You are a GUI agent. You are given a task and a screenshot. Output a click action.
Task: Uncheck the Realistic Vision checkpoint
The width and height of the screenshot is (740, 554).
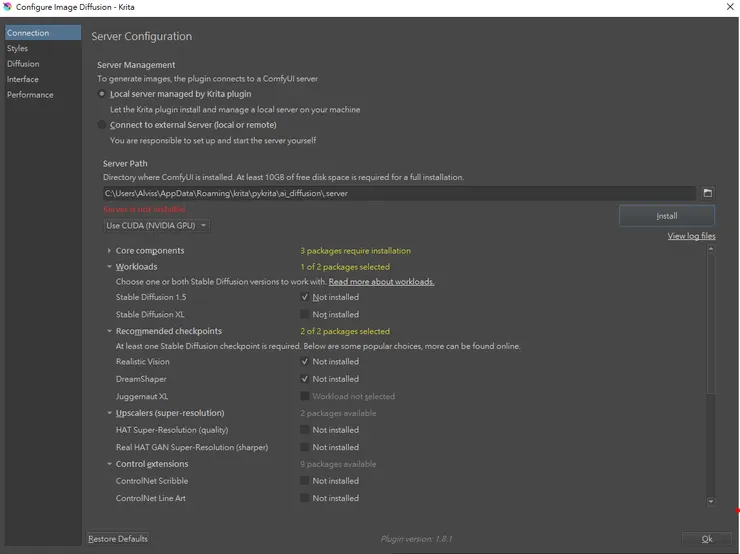[x=305, y=362]
